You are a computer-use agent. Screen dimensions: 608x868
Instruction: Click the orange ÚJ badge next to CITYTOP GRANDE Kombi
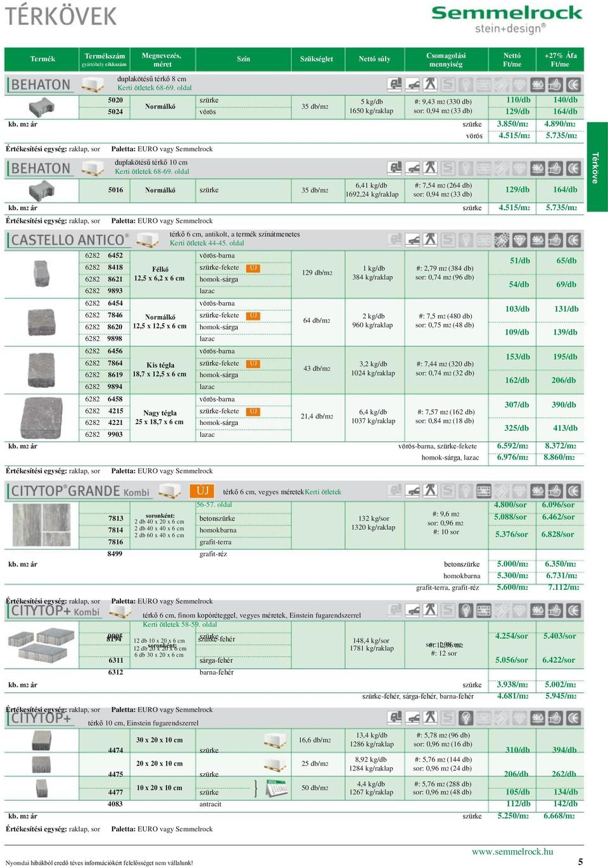click(x=202, y=491)
